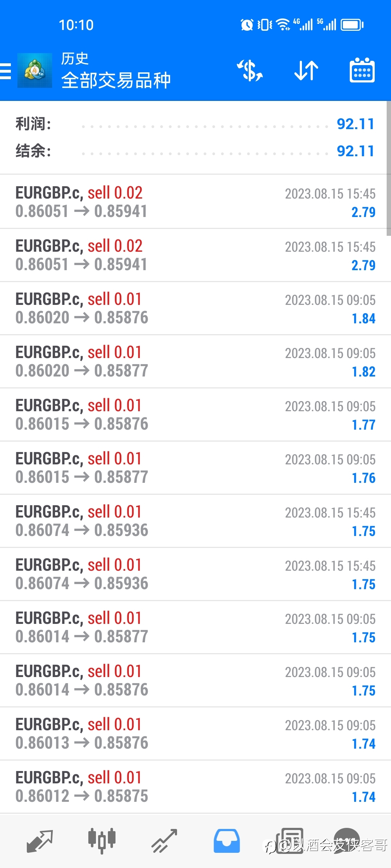Open the 全部交易品种 symbol filter title

point(116,80)
